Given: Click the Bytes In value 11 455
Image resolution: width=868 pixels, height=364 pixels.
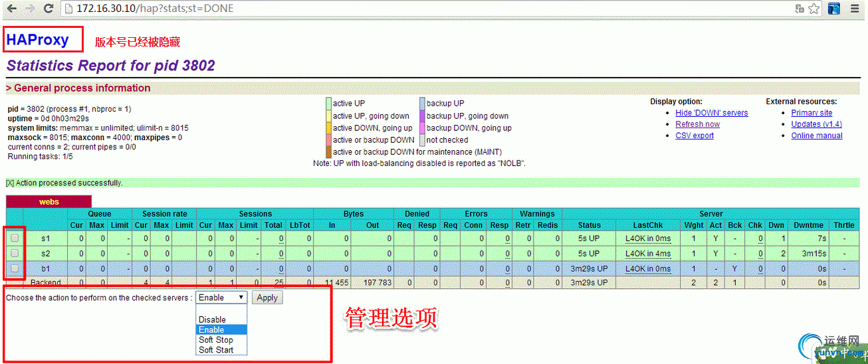Looking at the screenshot, I should [x=337, y=283].
